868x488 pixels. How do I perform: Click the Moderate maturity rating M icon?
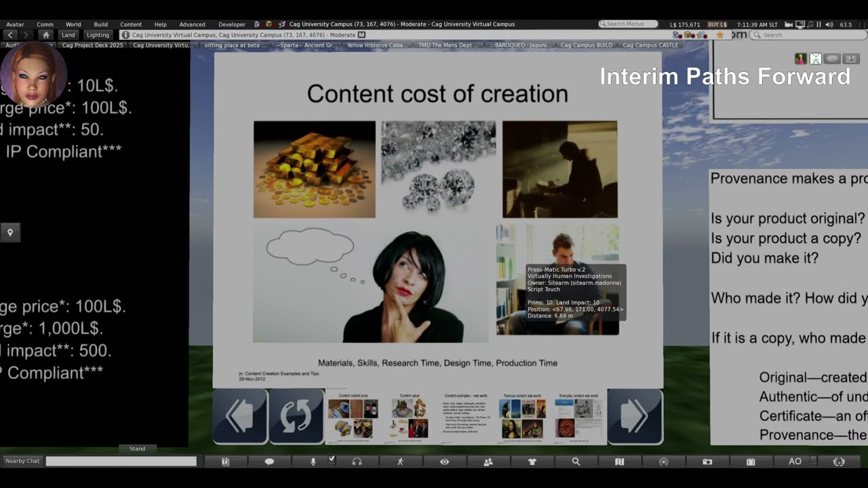tap(361, 35)
